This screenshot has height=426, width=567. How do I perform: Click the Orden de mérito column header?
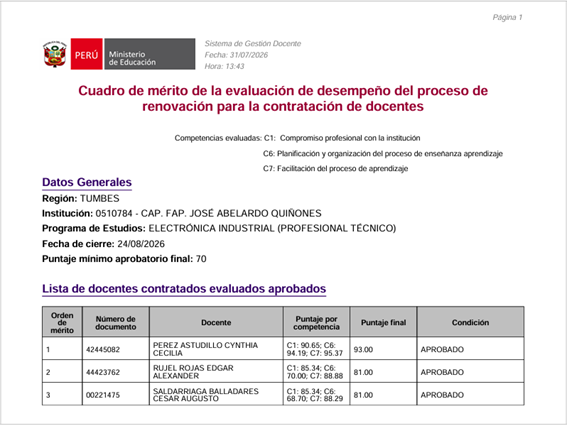(62, 322)
